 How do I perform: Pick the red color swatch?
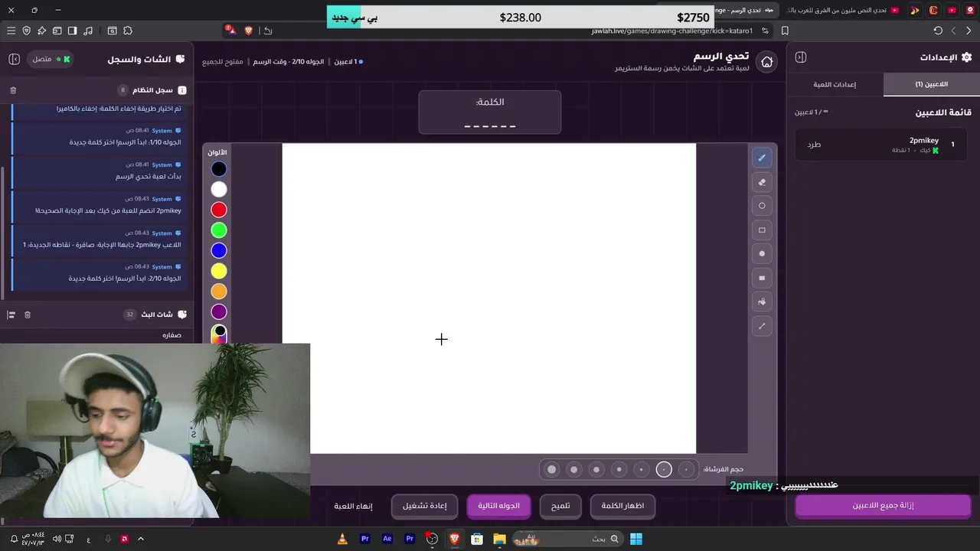point(219,210)
